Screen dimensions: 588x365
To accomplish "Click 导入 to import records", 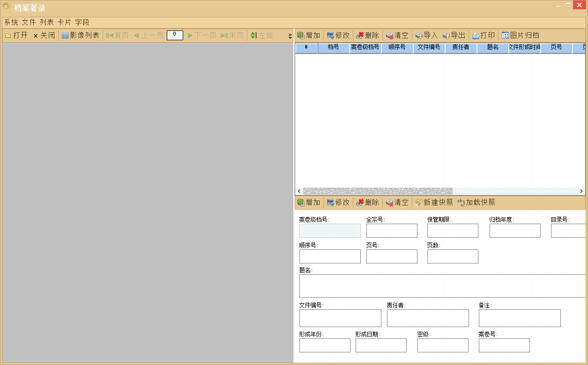I will click(426, 36).
